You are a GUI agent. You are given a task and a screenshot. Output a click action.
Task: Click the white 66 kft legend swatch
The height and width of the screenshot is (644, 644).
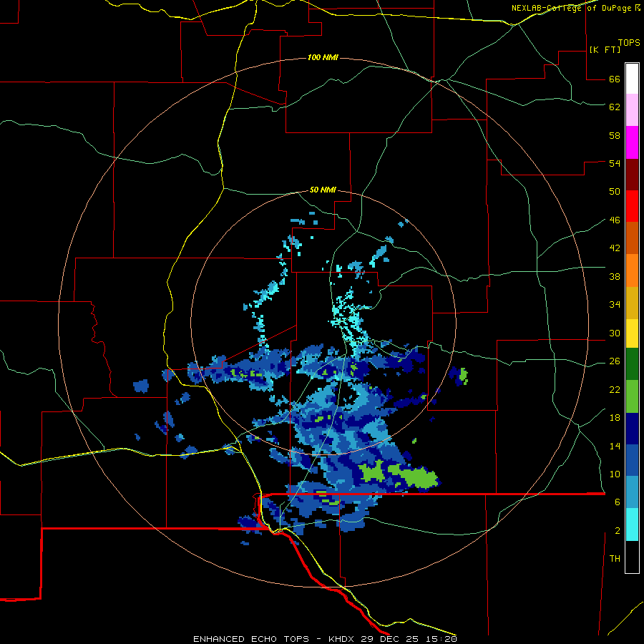632,79
